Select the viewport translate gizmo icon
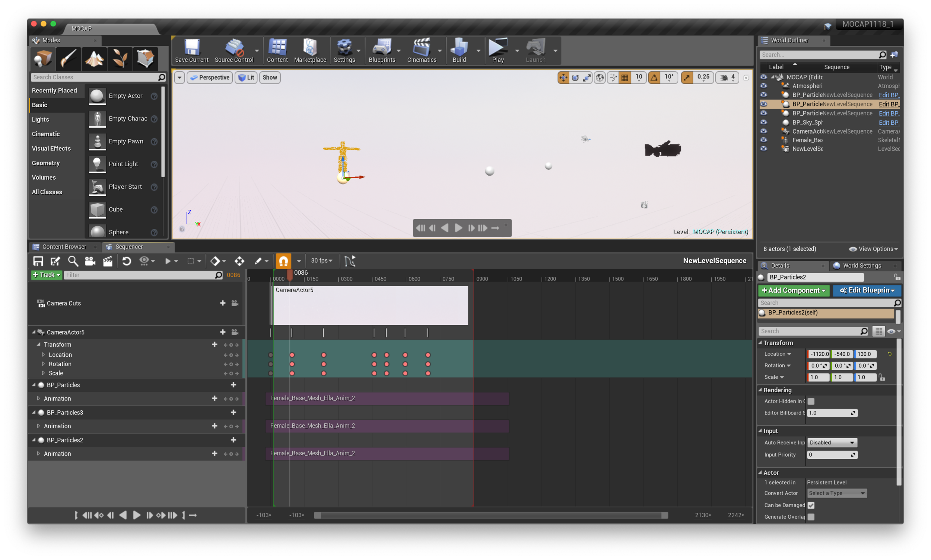The image size is (931, 560). coord(563,77)
